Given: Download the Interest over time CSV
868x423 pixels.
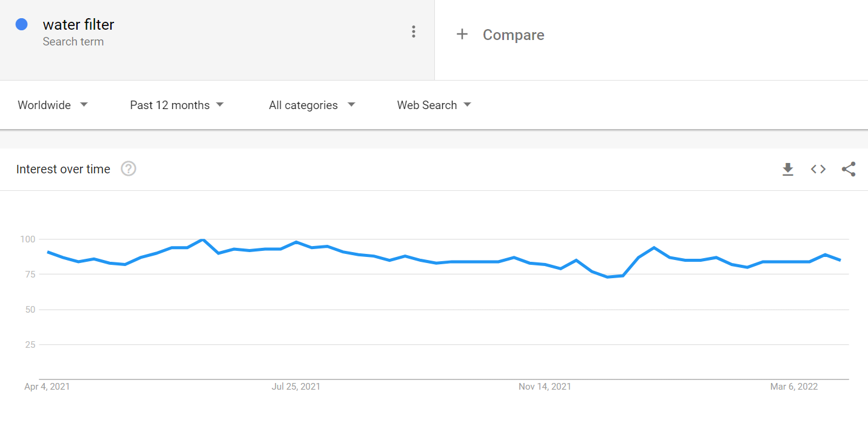Looking at the screenshot, I should coord(787,169).
